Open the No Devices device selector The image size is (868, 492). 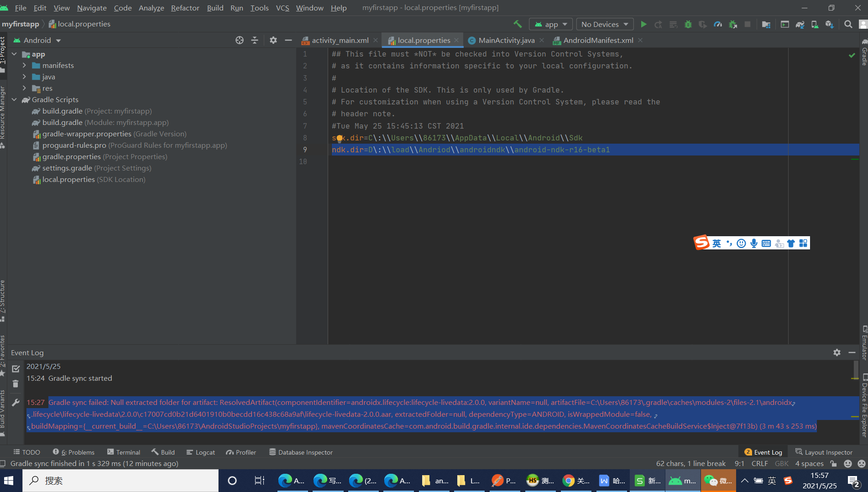(604, 24)
